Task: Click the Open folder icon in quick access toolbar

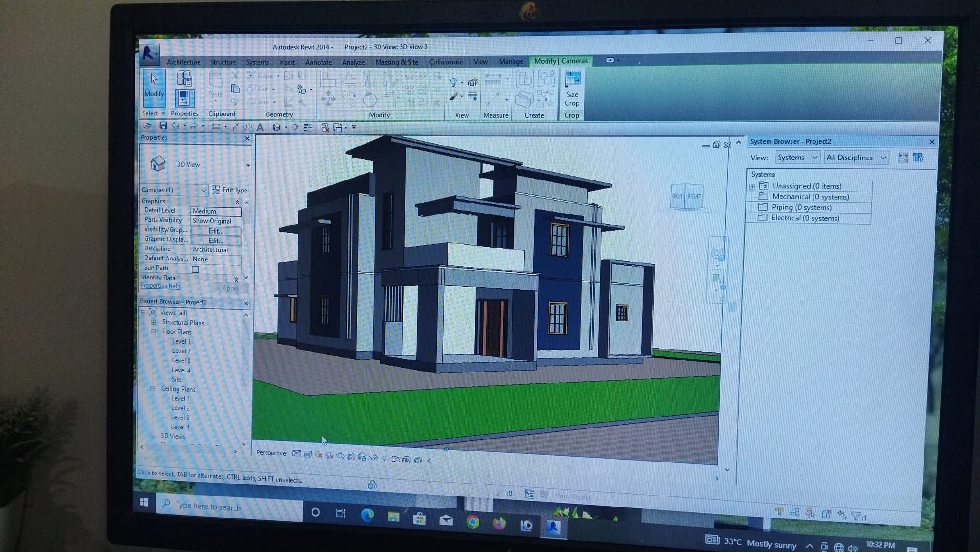Action: click(147, 126)
